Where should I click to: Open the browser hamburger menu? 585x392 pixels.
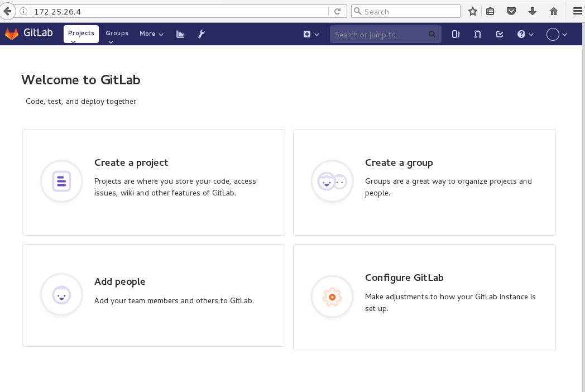click(578, 11)
